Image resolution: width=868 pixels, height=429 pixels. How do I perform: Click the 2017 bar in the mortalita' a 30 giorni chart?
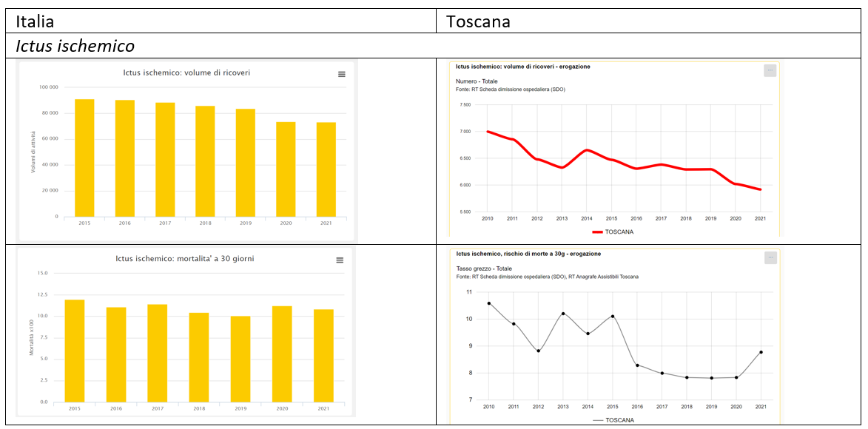[x=157, y=353]
